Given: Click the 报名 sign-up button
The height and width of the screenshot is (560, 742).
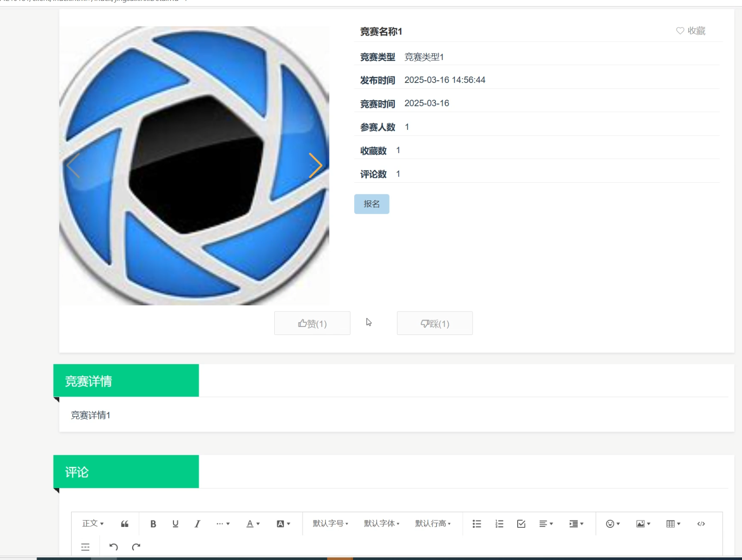Looking at the screenshot, I should 371,204.
